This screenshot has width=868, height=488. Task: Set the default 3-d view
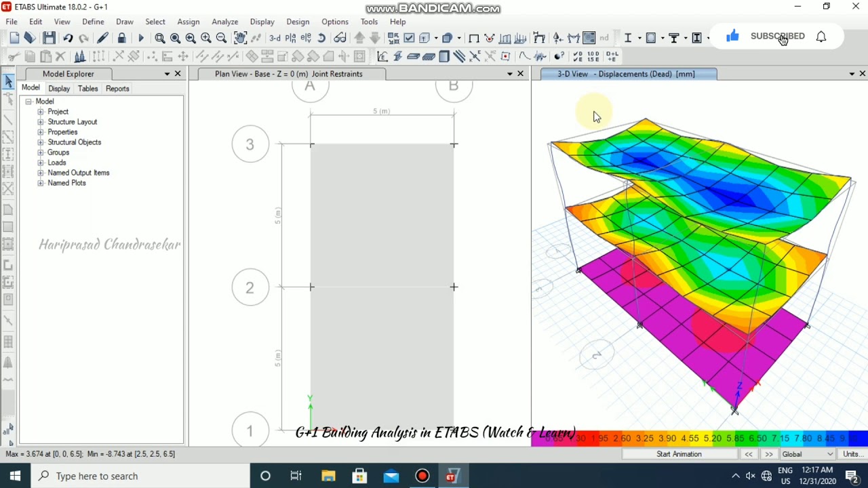tap(275, 39)
